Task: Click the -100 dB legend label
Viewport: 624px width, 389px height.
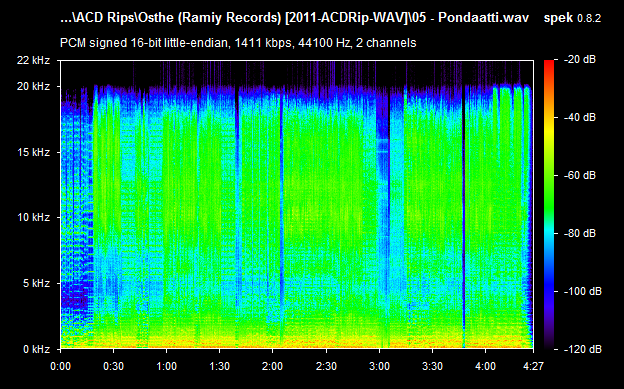Action: (583, 291)
